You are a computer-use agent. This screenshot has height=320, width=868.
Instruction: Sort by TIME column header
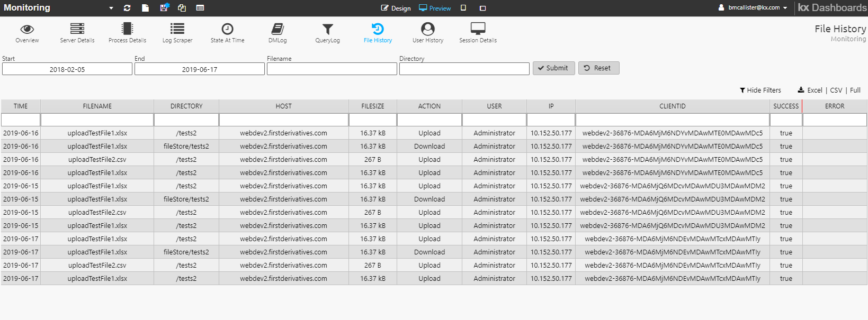21,106
